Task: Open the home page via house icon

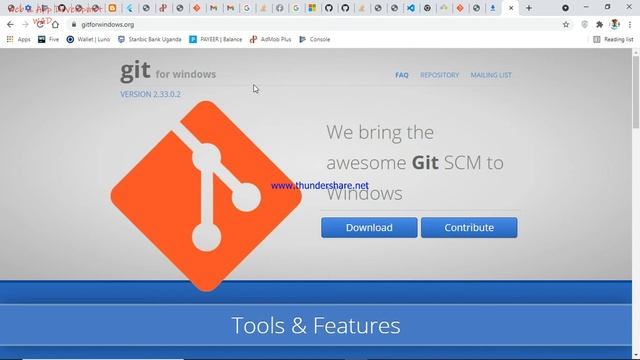Action: [55, 24]
